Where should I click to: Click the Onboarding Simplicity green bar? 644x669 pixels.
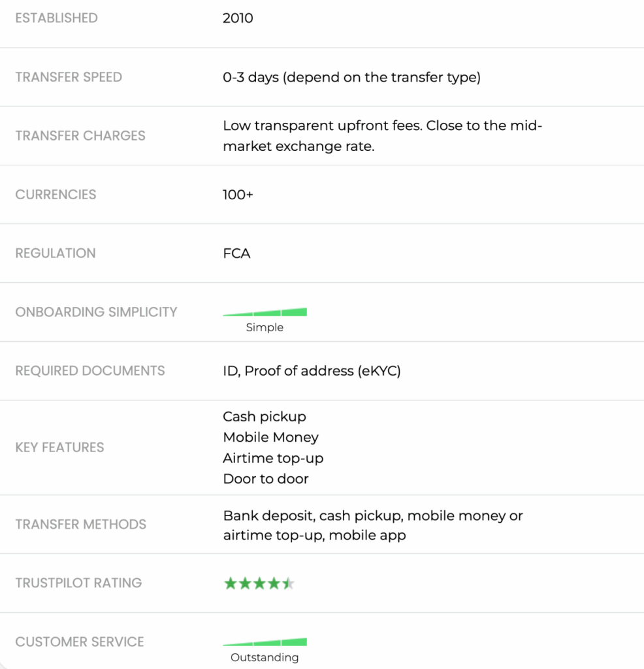click(265, 312)
